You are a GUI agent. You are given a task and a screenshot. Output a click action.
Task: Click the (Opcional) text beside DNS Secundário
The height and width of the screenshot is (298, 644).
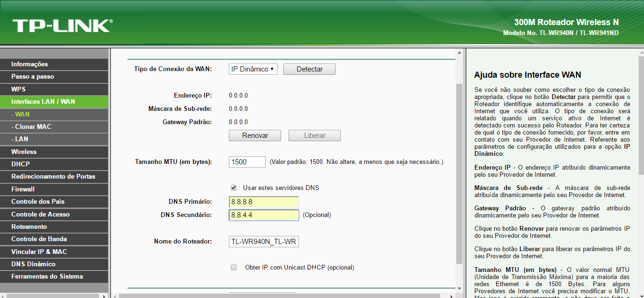(x=317, y=215)
